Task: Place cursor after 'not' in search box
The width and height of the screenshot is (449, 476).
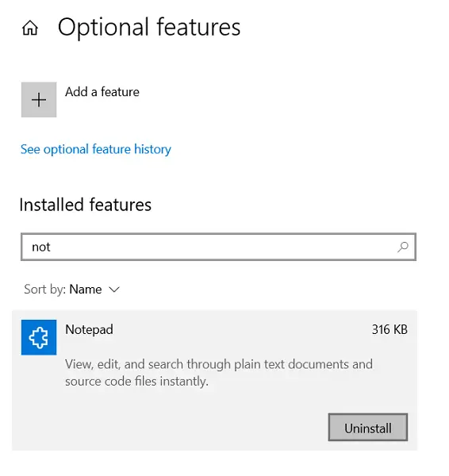Action: (52, 247)
